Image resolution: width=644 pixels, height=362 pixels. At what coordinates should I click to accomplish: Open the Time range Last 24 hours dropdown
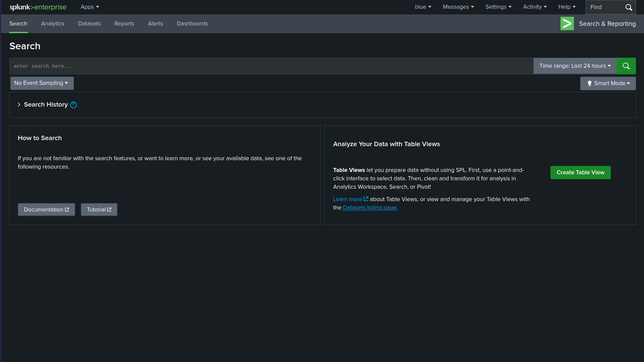tap(575, 66)
